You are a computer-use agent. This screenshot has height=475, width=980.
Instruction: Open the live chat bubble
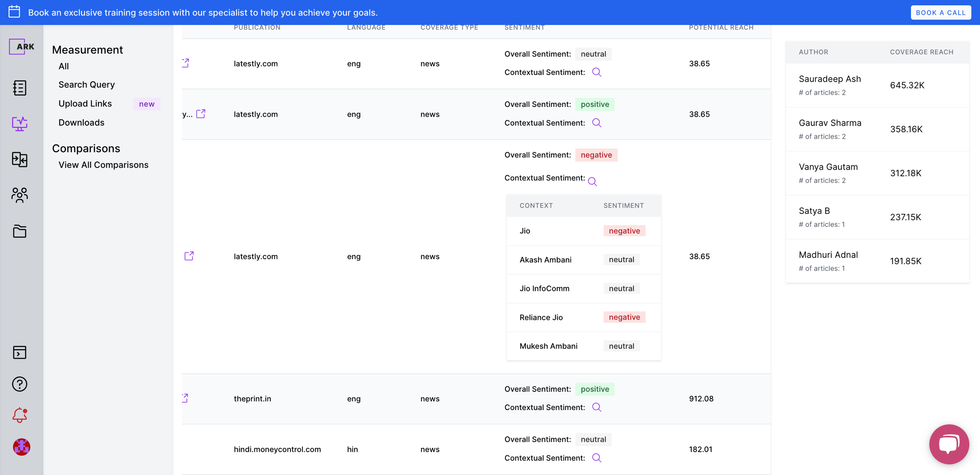[949, 444]
